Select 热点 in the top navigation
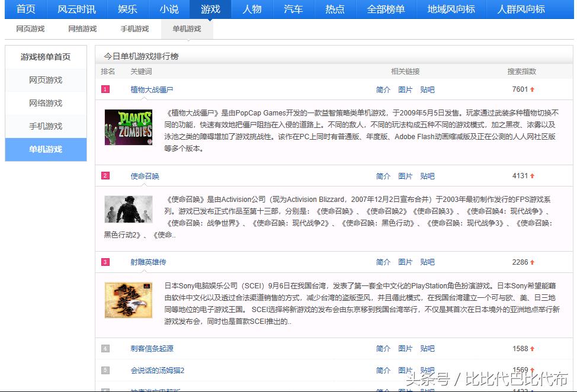Screen dimensions: 577x392 pos(335,9)
